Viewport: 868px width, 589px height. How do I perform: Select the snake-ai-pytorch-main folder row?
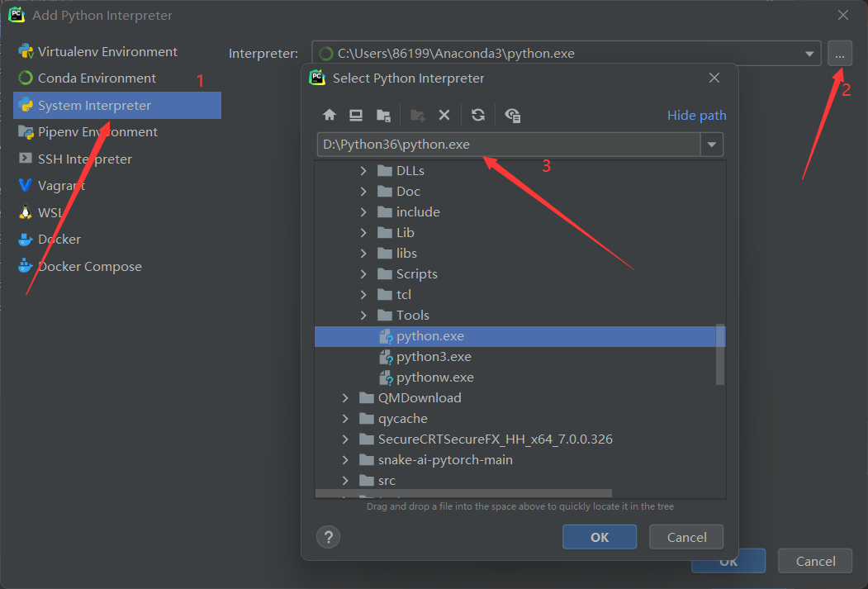519,460
